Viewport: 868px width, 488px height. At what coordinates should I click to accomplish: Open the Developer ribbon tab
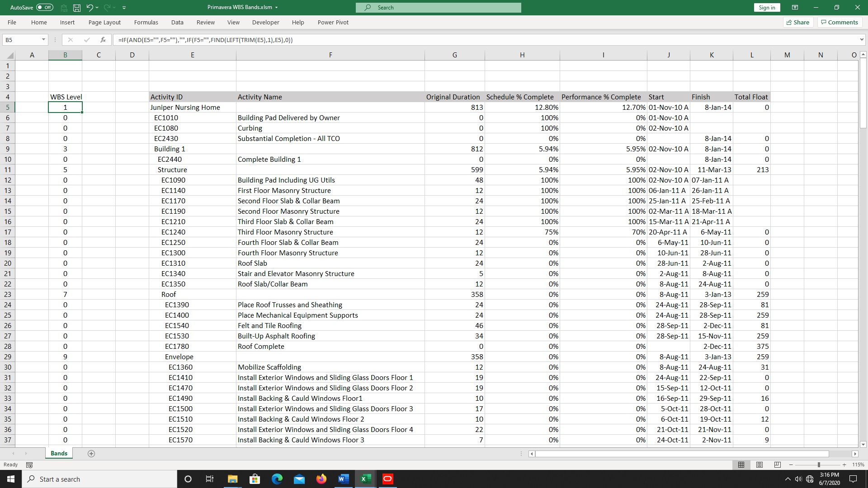[x=266, y=22]
